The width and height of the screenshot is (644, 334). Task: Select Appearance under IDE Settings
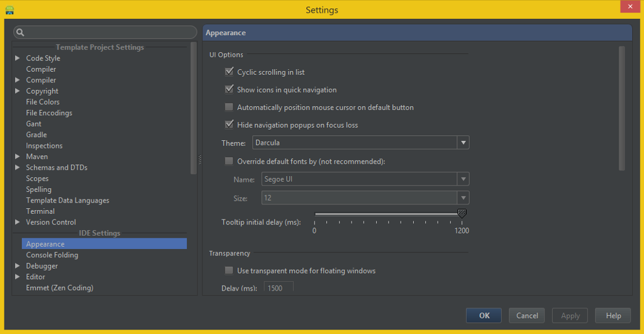point(104,243)
